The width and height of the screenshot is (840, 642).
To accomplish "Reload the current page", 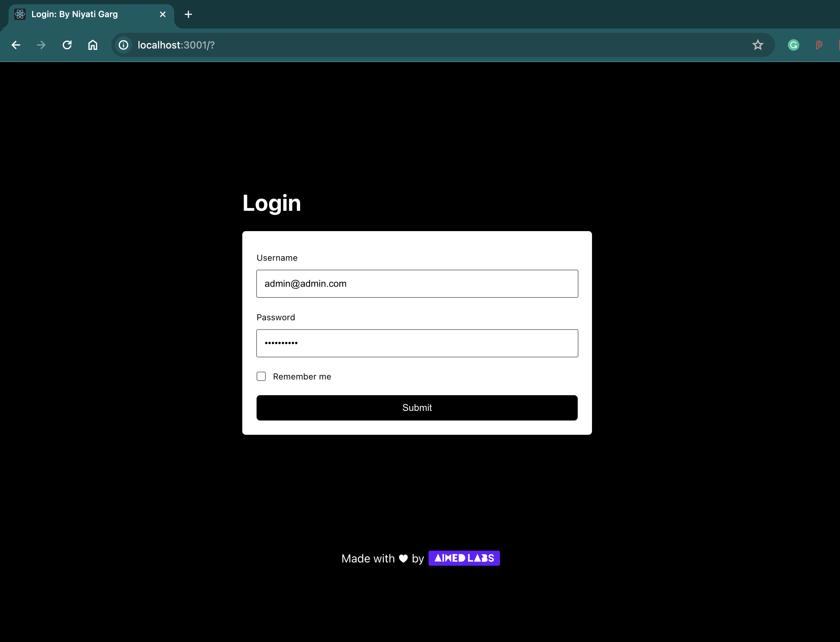I will point(67,45).
